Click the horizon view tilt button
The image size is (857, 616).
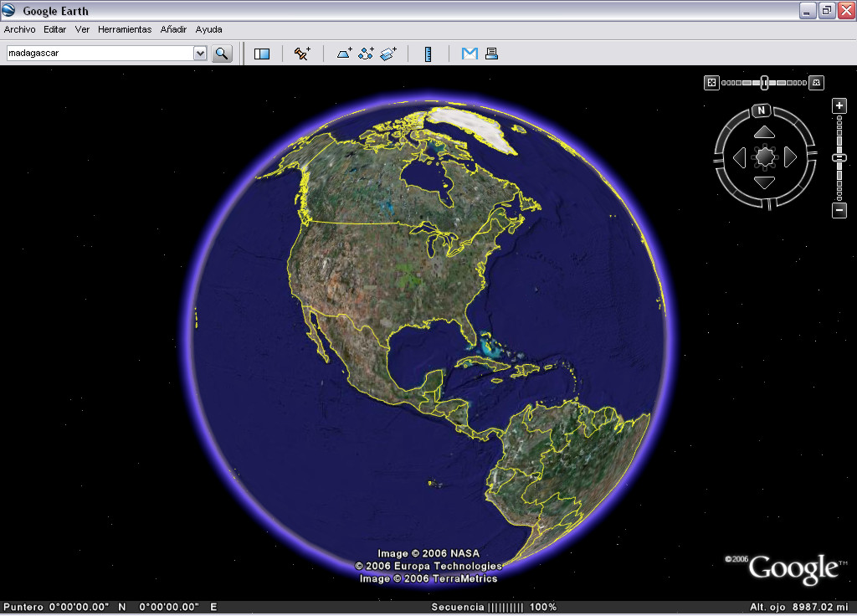click(816, 83)
